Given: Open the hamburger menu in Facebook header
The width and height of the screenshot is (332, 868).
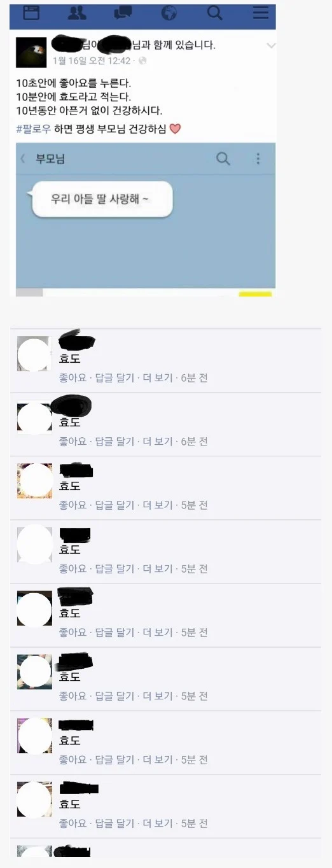Looking at the screenshot, I should [x=261, y=12].
